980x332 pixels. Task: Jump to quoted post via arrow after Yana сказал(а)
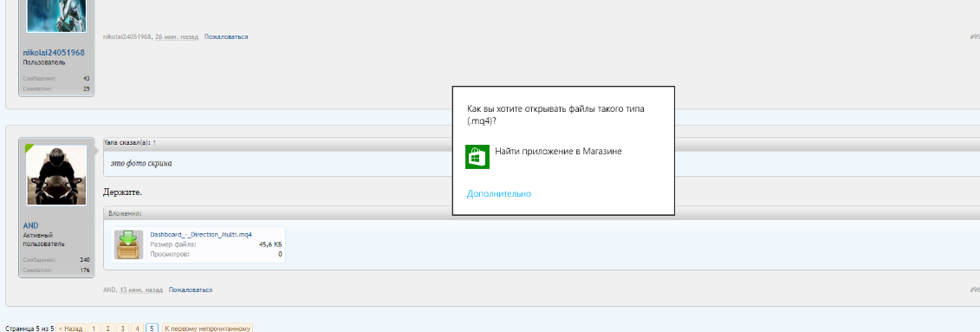pyautogui.click(x=154, y=142)
